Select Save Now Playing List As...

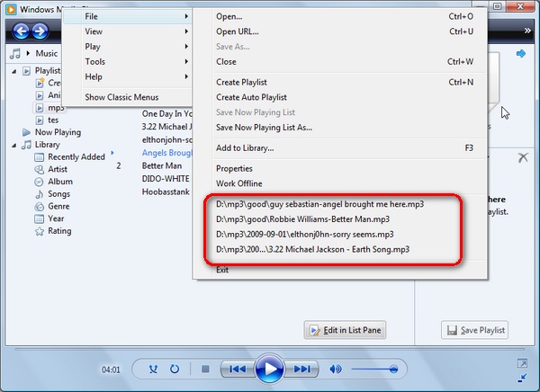pyautogui.click(x=340, y=128)
